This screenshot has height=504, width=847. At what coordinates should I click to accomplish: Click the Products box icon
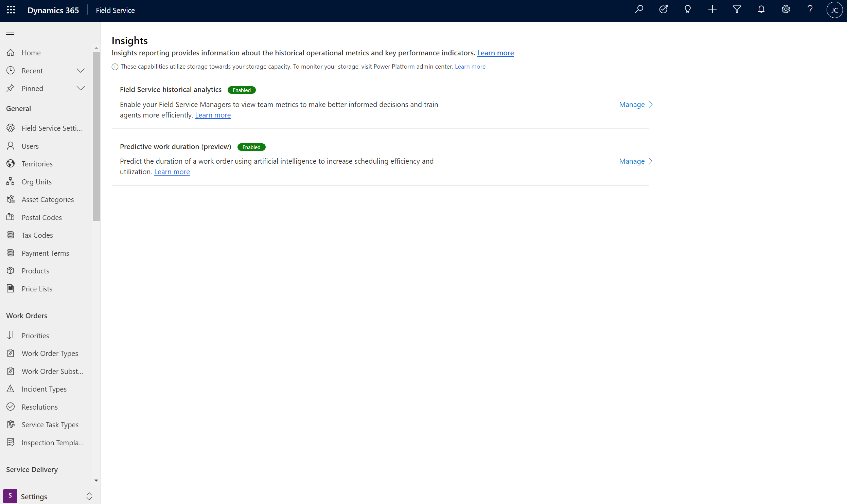click(x=11, y=271)
